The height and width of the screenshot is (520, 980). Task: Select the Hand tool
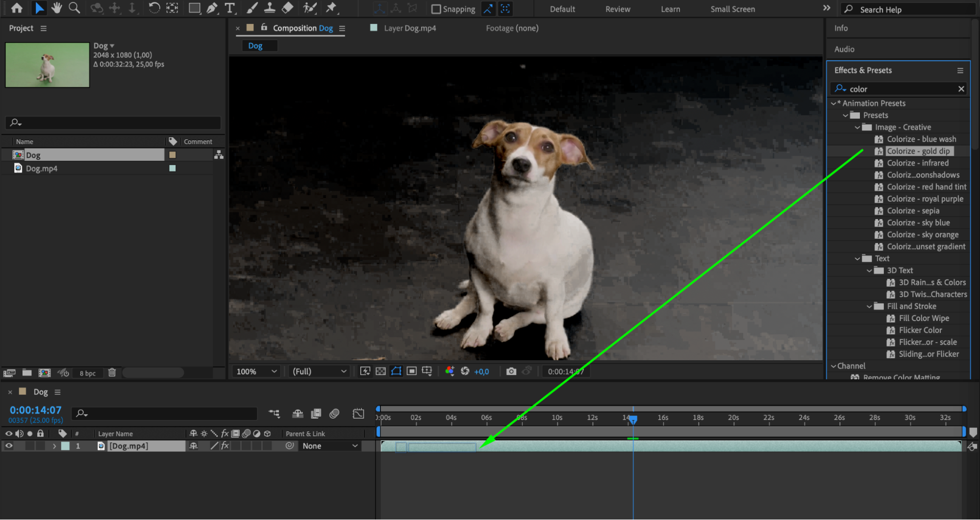click(56, 8)
